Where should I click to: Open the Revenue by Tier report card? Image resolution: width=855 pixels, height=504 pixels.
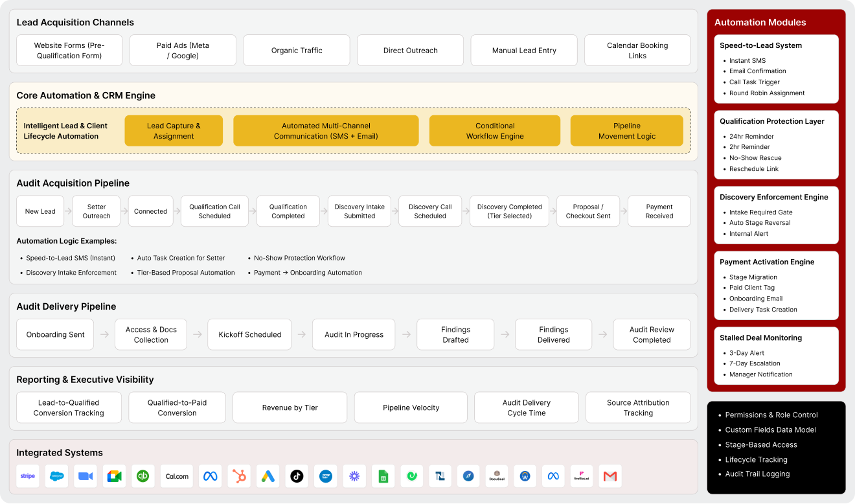click(x=290, y=407)
